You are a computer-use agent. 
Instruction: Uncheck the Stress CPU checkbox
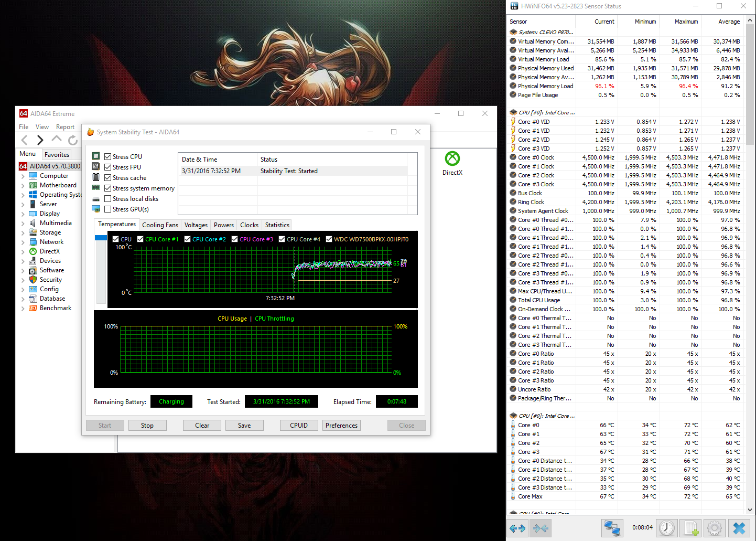click(x=107, y=157)
